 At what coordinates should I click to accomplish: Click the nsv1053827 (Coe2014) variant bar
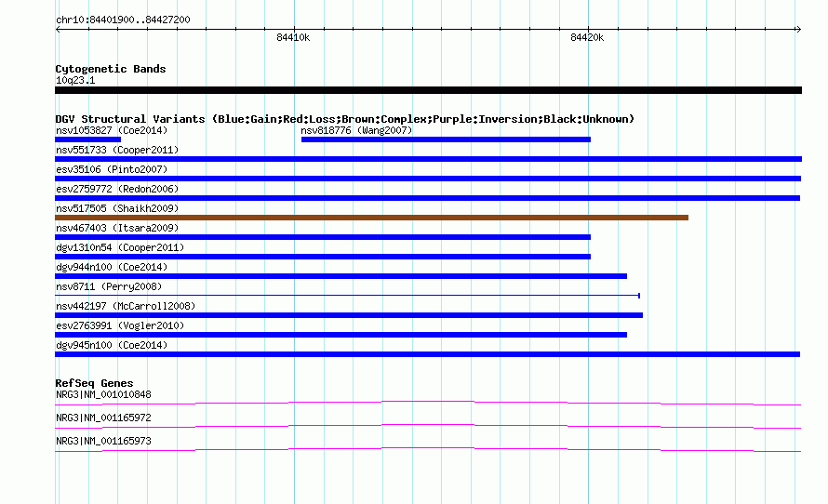tap(87, 139)
